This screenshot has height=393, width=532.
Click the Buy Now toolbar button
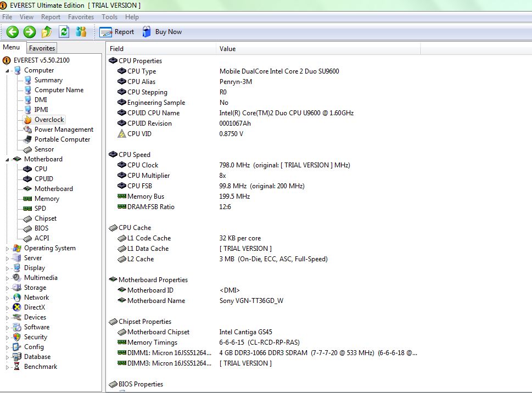tap(162, 32)
